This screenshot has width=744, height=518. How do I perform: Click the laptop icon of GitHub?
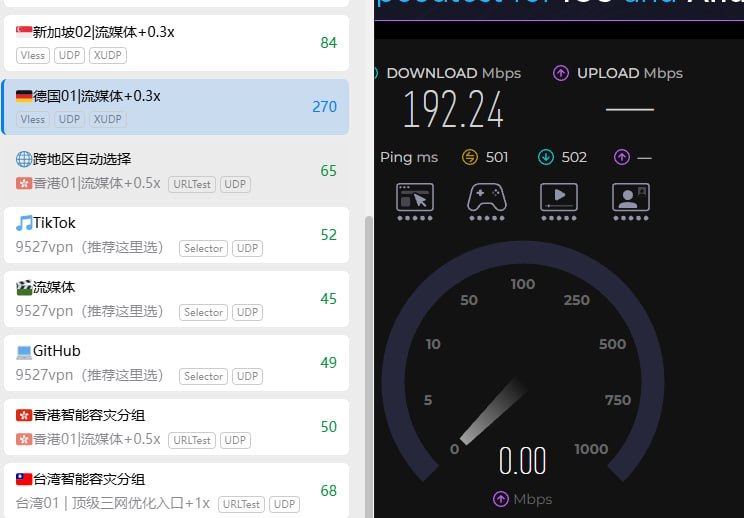(24, 352)
